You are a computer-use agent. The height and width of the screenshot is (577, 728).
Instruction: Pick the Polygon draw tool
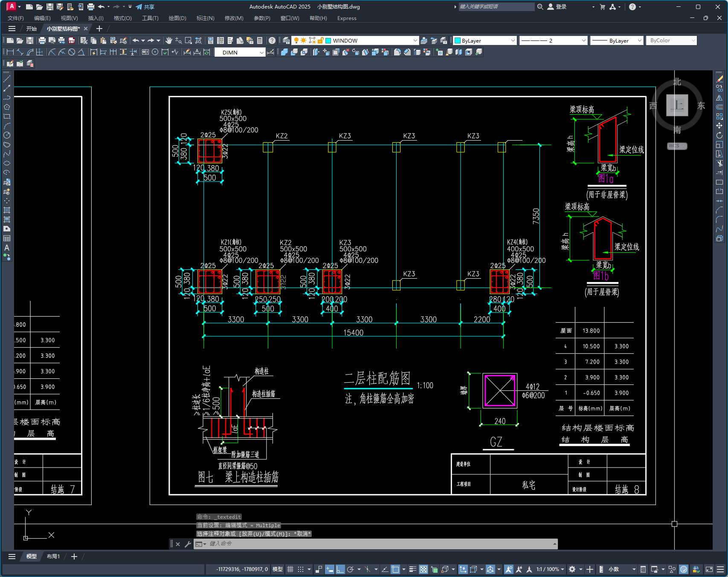[x=7, y=107]
